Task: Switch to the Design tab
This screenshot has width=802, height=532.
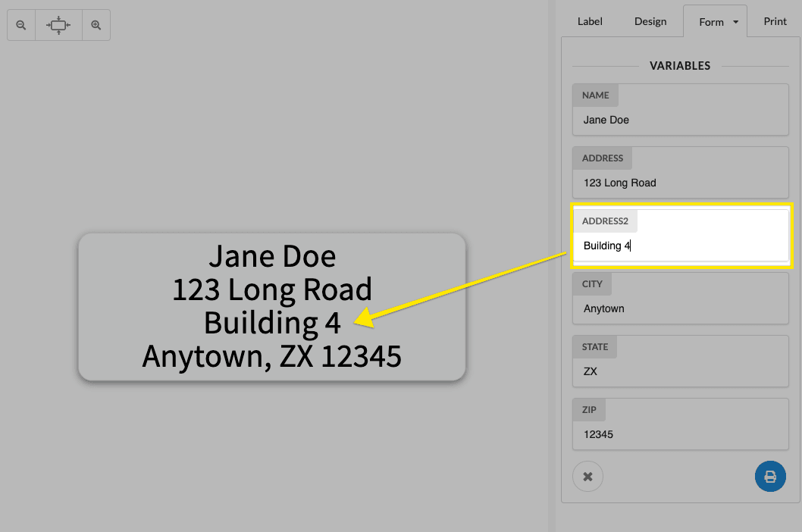Action: [650, 21]
